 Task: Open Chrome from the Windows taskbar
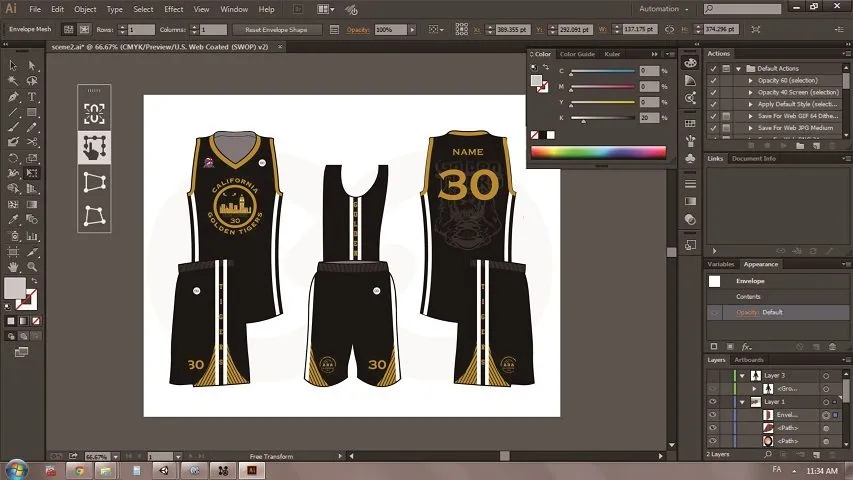pos(79,470)
